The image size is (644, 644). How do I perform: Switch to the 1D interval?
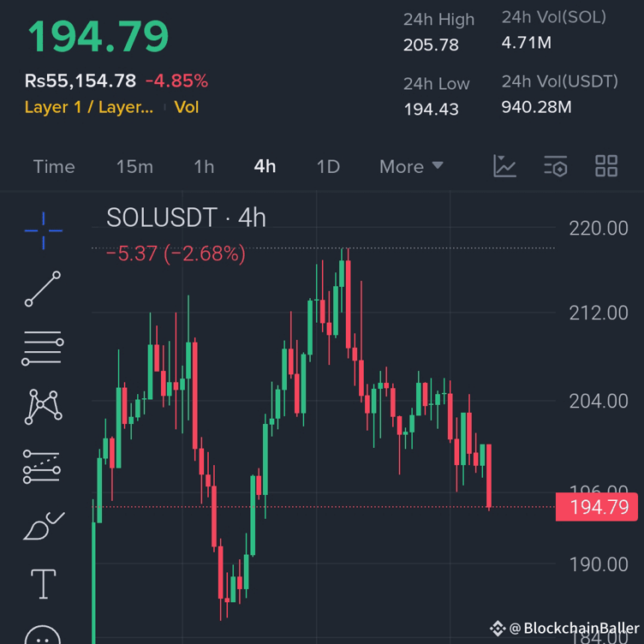(x=328, y=166)
